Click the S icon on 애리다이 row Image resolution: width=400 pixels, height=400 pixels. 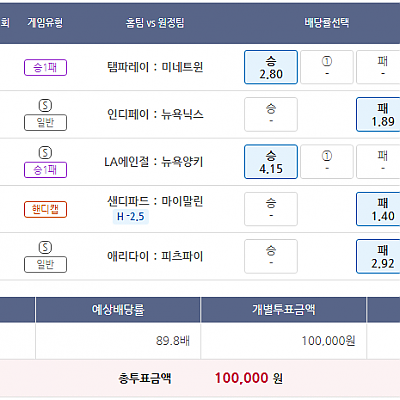[x=45, y=248]
